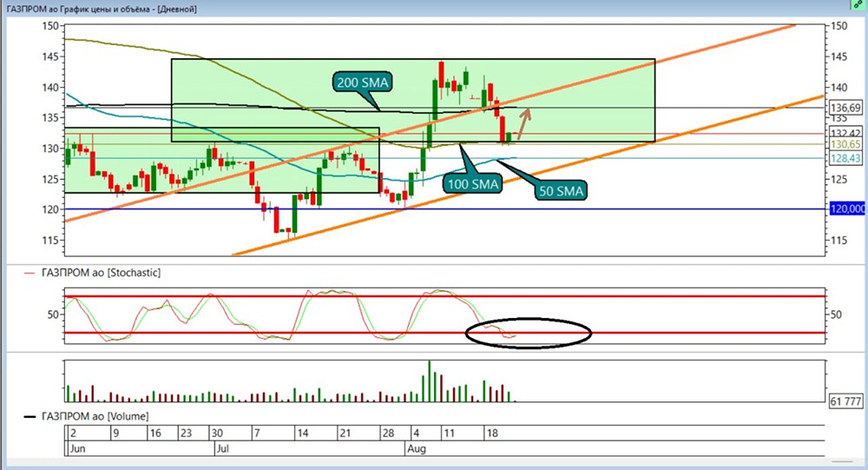Click date label '21' on the time axis
This screenshot has height=470, width=868.
(x=345, y=434)
